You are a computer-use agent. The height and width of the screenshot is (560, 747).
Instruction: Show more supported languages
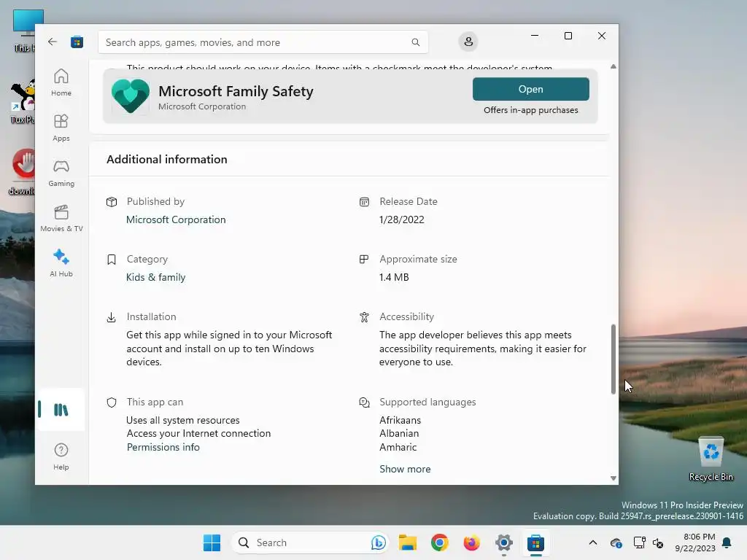point(405,469)
